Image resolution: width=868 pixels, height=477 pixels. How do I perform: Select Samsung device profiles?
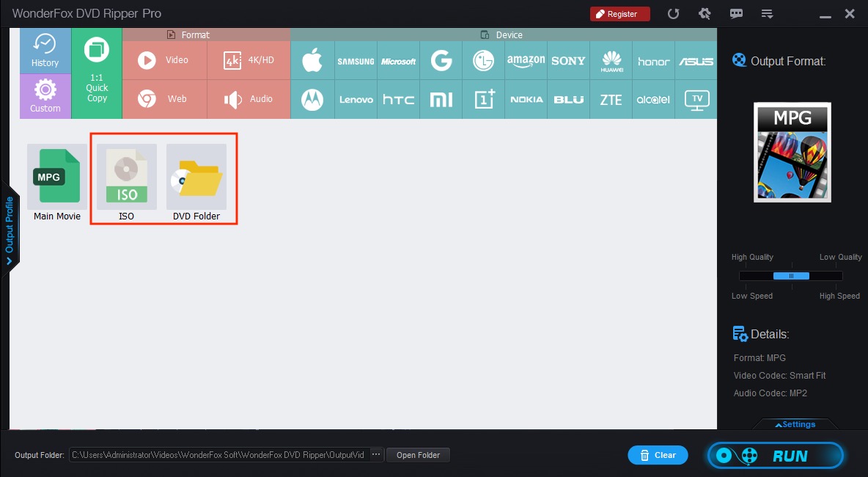click(355, 60)
